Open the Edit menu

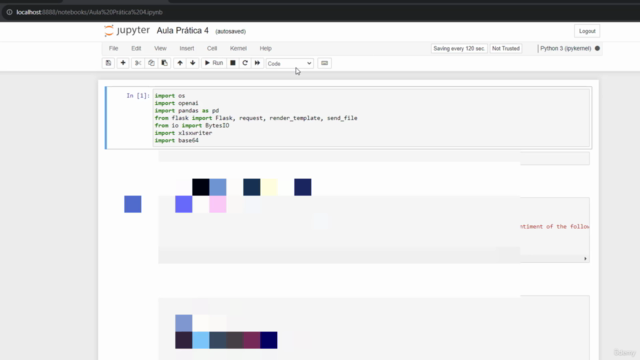click(136, 48)
